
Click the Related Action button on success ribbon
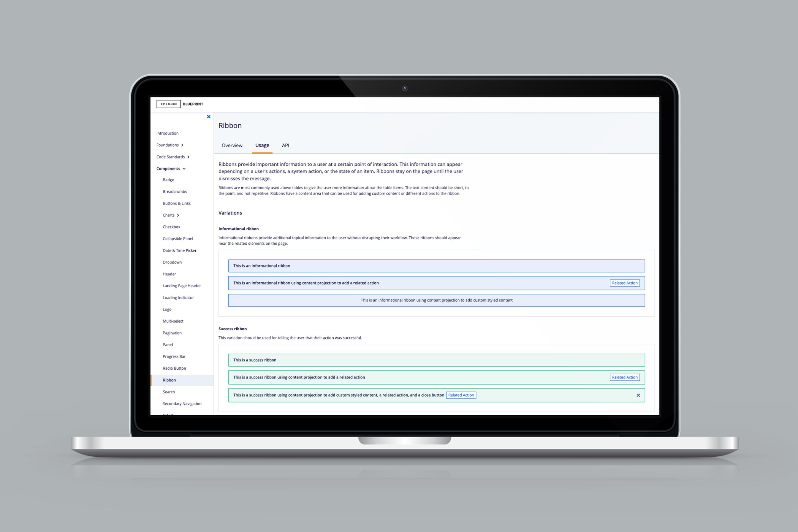point(625,377)
